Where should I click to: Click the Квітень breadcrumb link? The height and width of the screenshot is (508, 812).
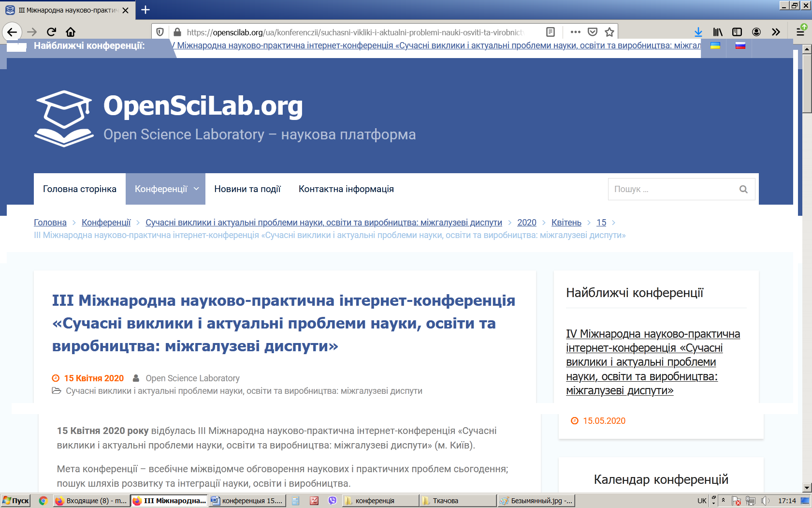(x=566, y=223)
